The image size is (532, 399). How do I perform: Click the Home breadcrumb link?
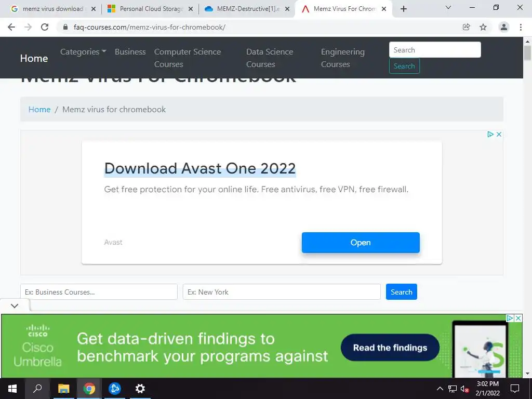39,109
